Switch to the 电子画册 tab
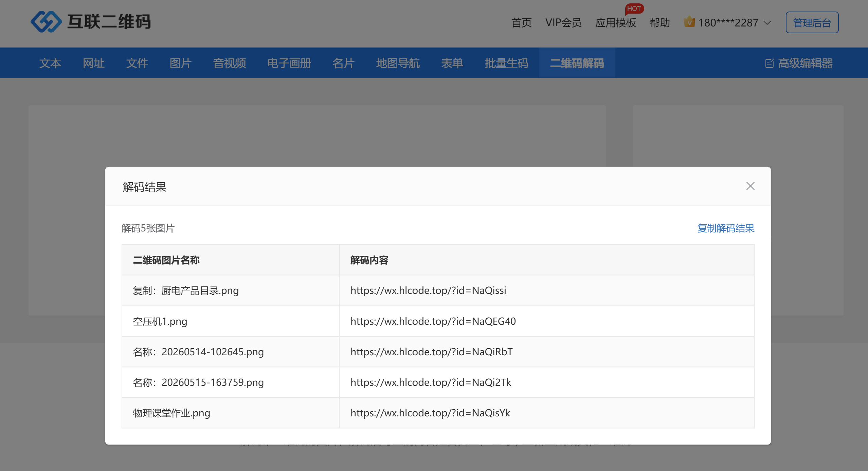868x471 pixels. tap(289, 63)
